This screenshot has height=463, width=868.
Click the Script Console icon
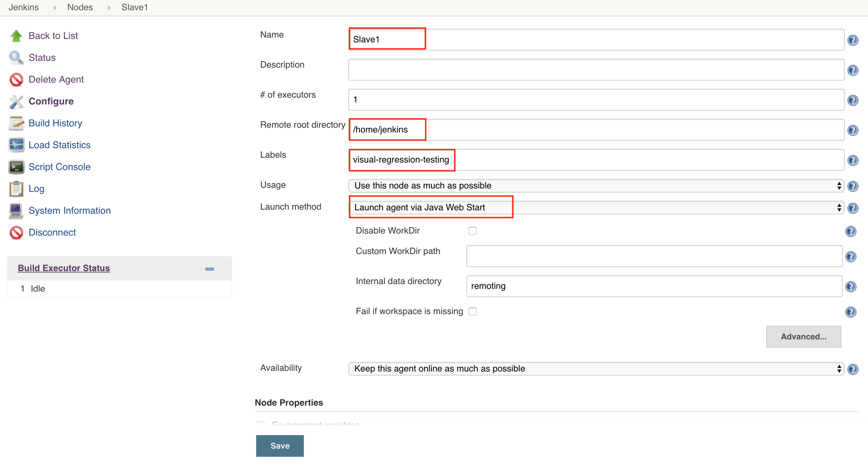coord(15,166)
